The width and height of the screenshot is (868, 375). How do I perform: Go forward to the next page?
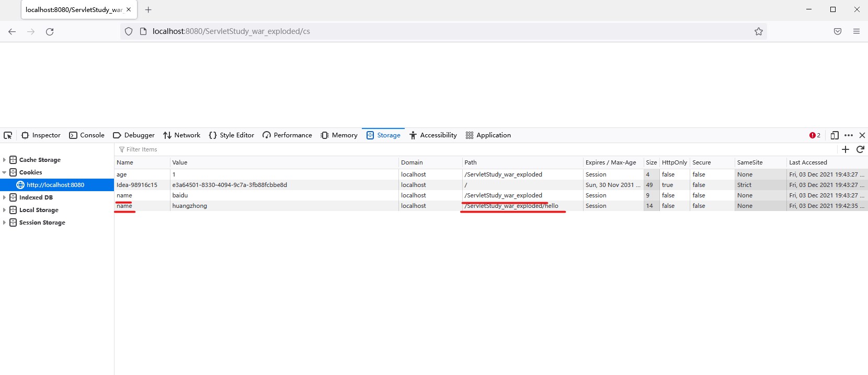click(31, 31)
